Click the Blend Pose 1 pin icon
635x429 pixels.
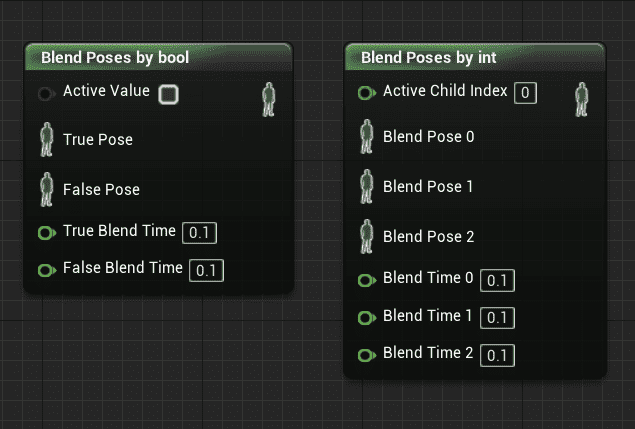(x=366, y=187)
